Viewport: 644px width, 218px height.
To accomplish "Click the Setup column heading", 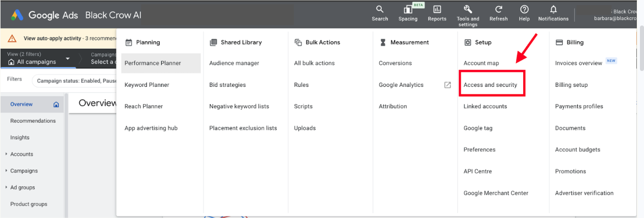I will pyautogui.click(x=483, y=42).
